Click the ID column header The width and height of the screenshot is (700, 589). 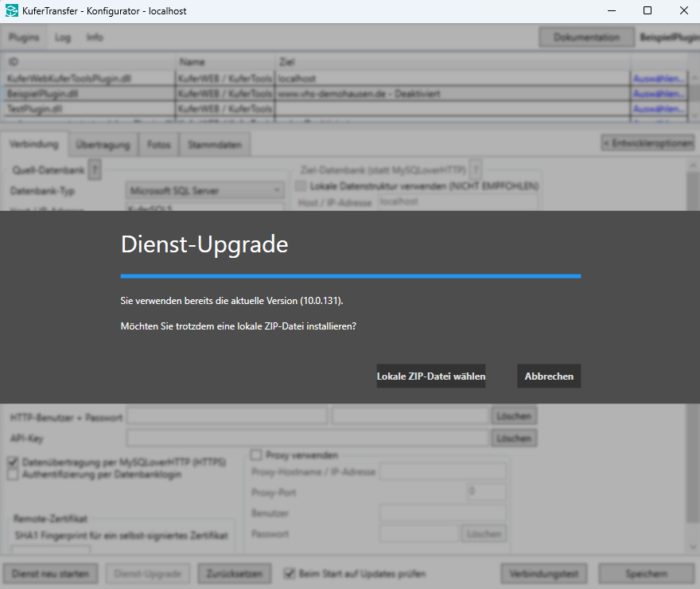tap(89, 62)
